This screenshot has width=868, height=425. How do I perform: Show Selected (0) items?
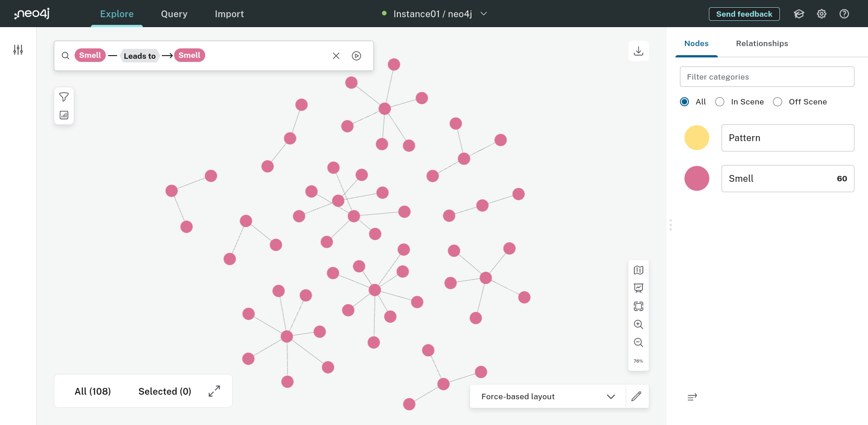(x=165, y=391)
